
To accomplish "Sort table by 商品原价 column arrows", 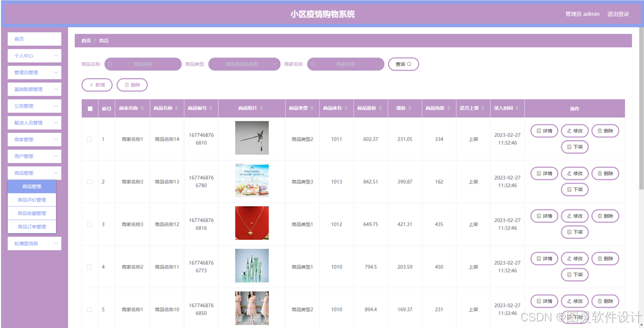I will pos(381,108).
